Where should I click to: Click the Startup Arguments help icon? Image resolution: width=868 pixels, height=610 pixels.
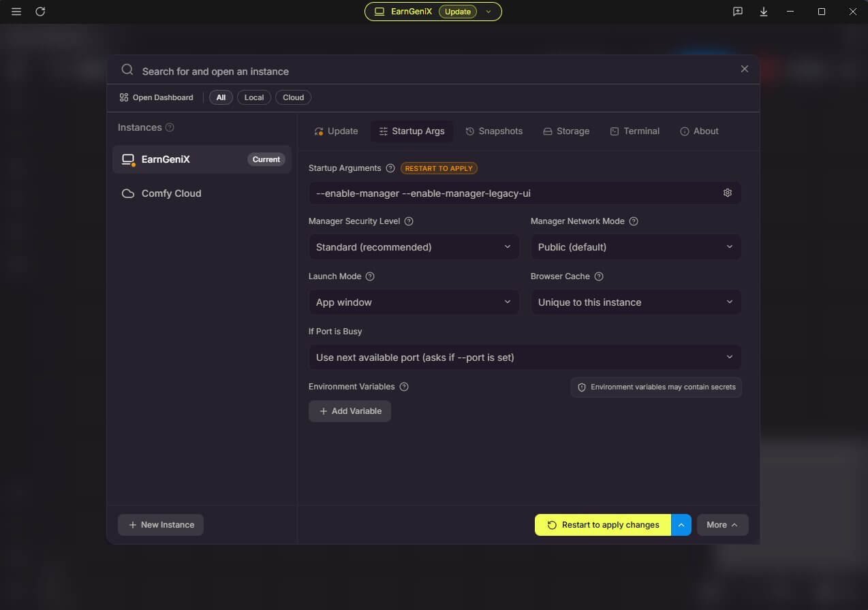point(390,168)
